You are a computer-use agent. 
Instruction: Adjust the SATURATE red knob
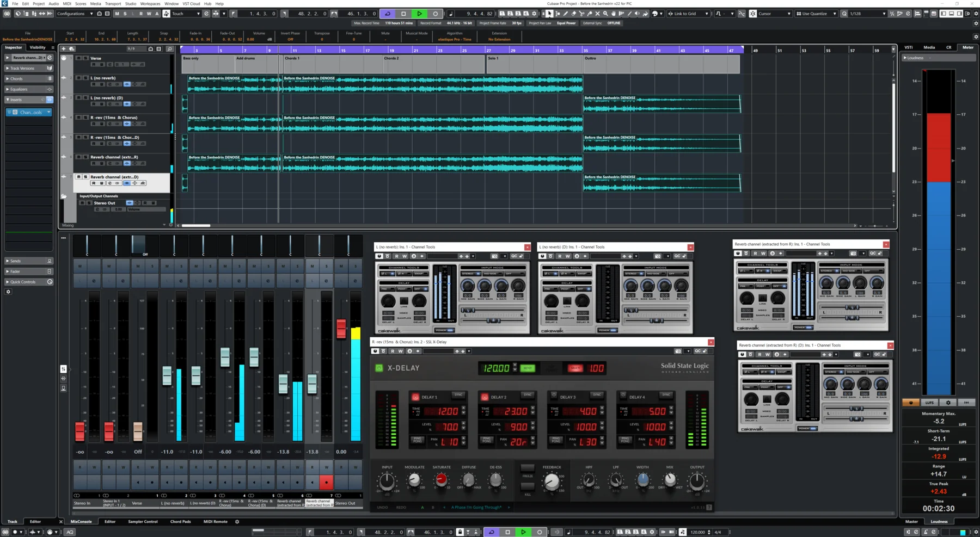tap(441, 480)
